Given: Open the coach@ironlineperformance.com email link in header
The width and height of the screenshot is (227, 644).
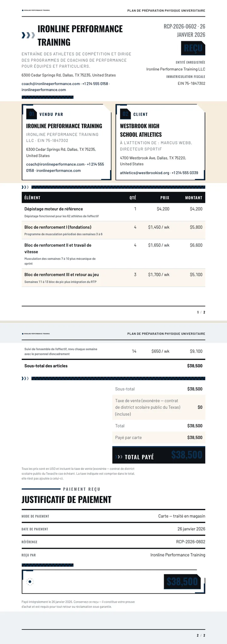Looking at the screenshot, I should (51, 84).
